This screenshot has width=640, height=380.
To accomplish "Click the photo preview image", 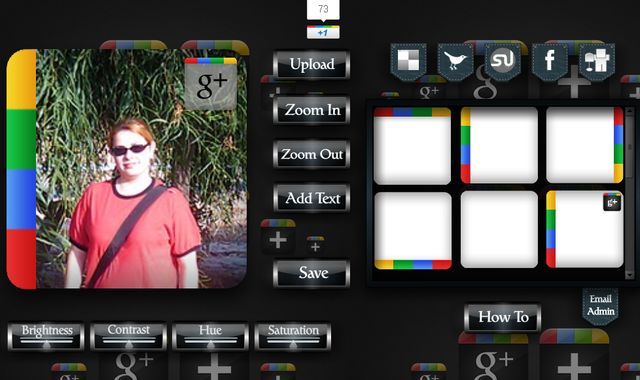I will click(142, 169).
